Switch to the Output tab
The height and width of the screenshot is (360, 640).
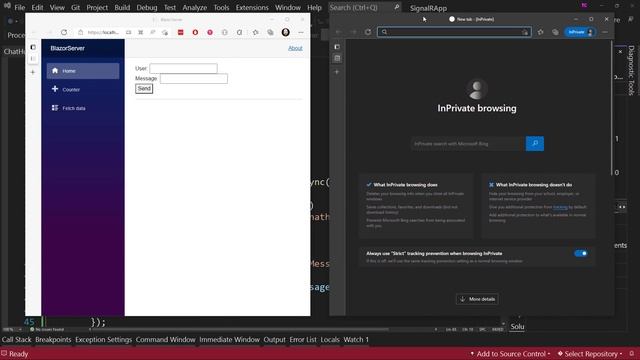click(x=274, y=340)
